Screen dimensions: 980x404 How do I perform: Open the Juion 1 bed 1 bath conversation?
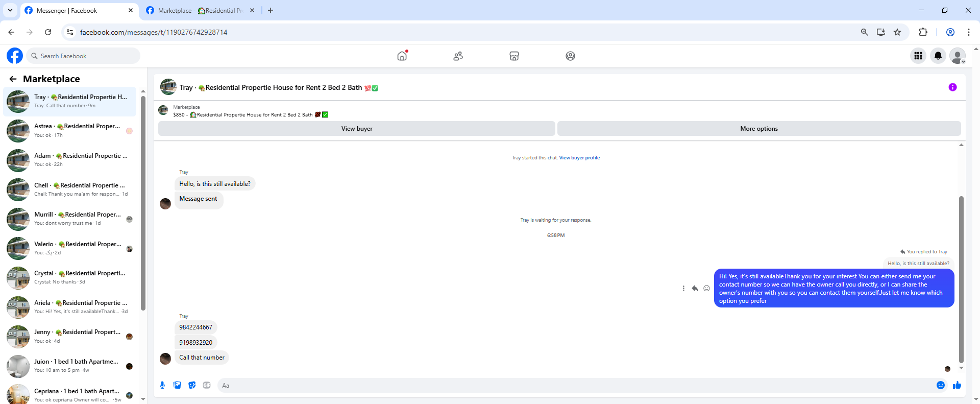click(70, 366)
